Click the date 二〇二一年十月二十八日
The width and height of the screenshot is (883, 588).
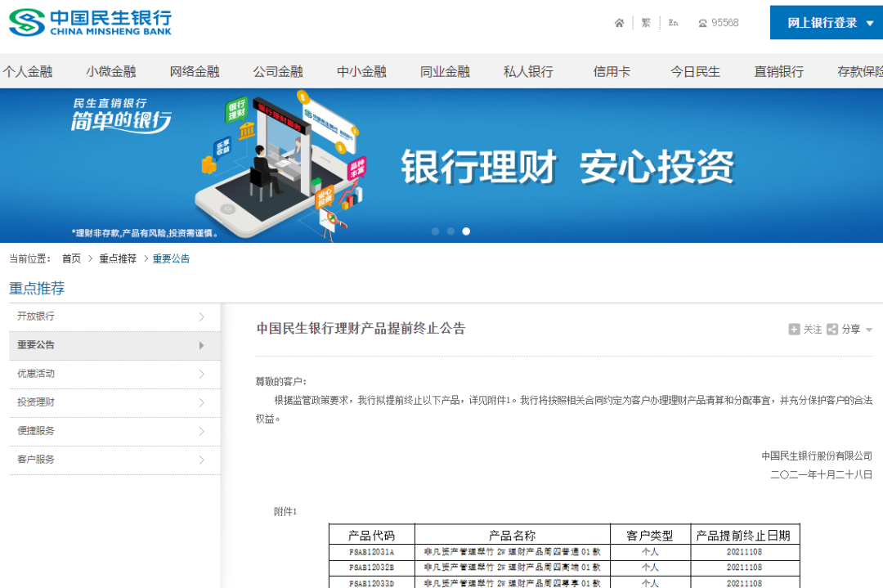coord(821,474)
